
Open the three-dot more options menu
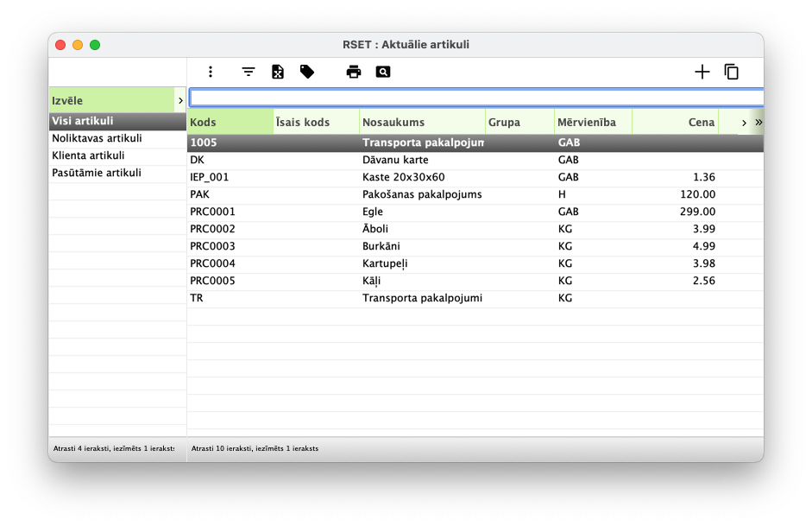click(x=211, y=73)
